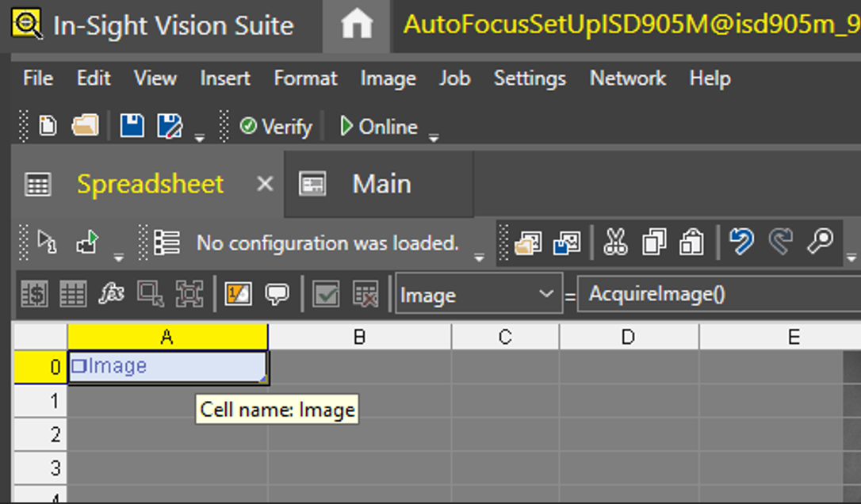Click the fx Insert Function icon
861x504 pixels.
point(112,294)
